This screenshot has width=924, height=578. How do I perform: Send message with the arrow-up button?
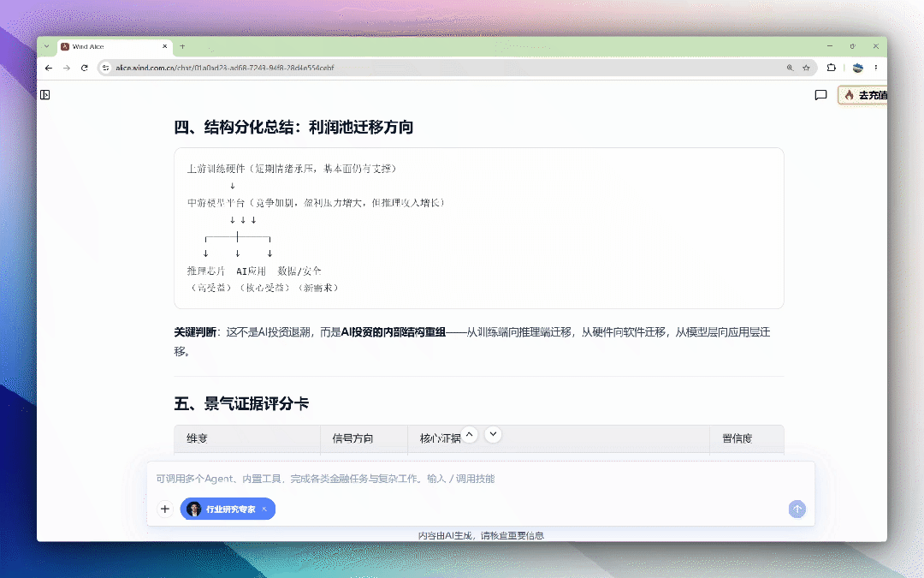pos(797,509)
